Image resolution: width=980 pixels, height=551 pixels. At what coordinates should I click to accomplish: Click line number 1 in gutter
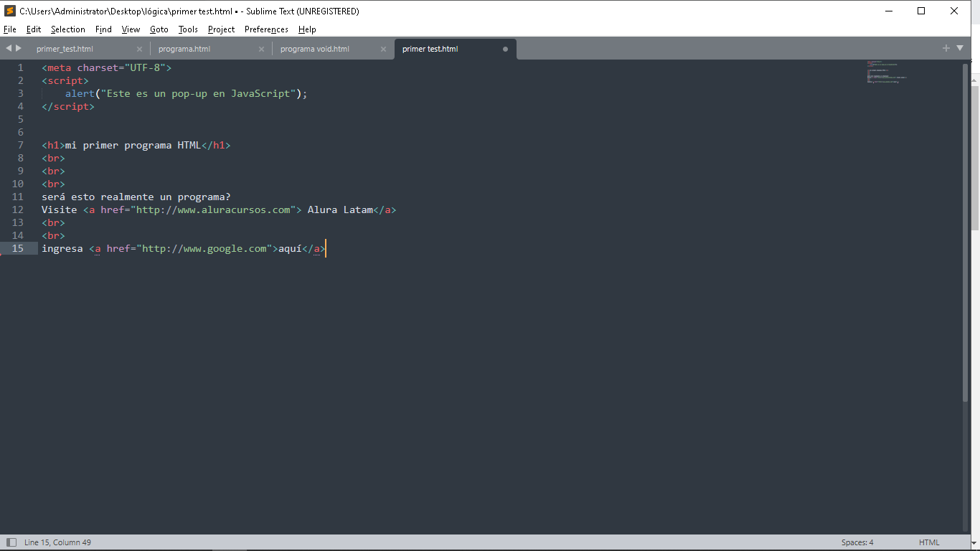pos(21,67)
